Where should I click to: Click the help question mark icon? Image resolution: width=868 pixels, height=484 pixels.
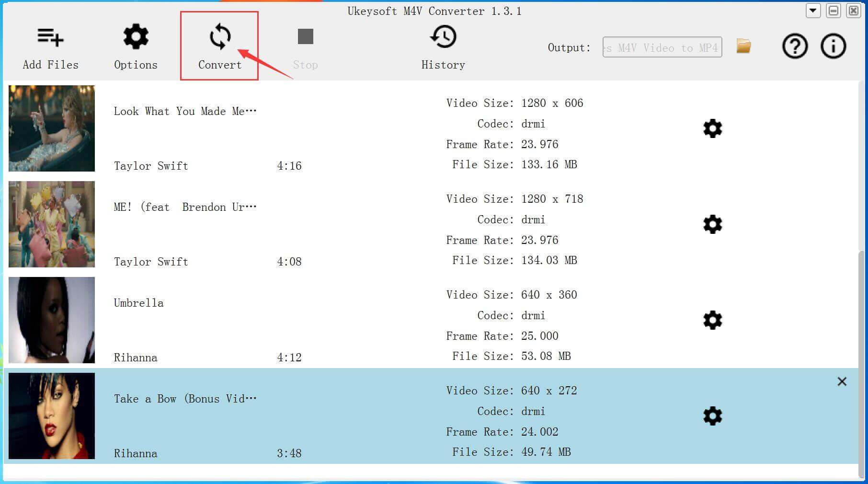pos(795,46)
